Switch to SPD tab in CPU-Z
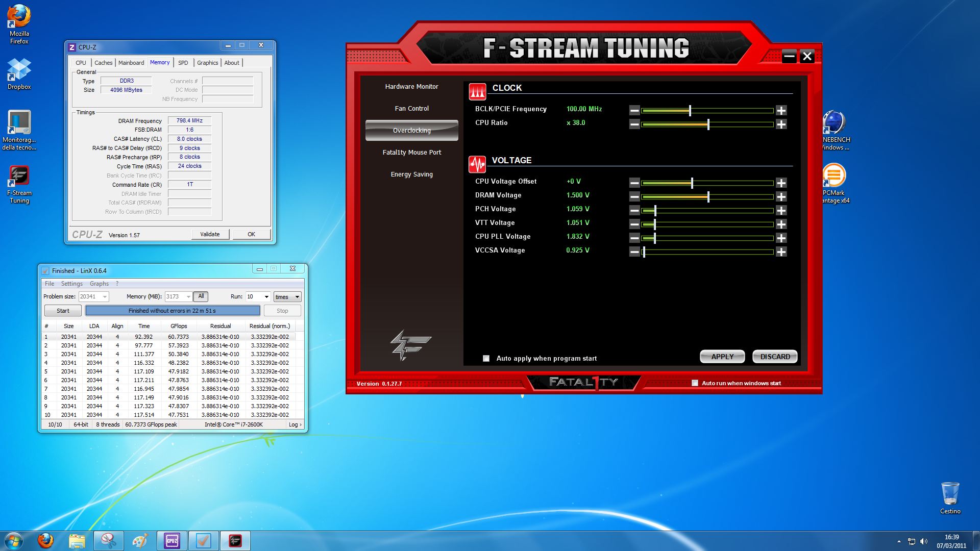 pyautogui.click(x=183, y=63)
